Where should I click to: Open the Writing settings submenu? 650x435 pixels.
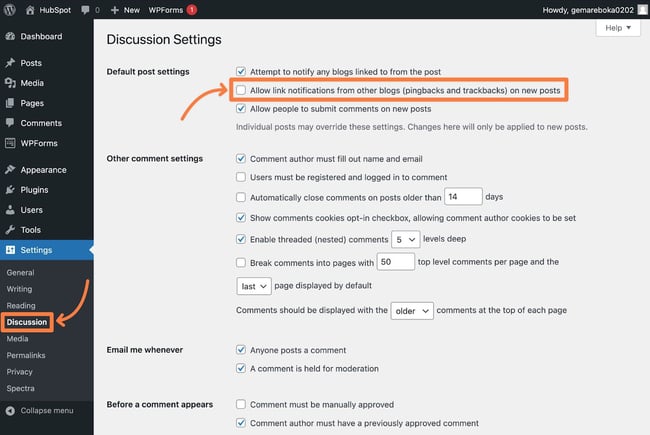pos(19,289)
